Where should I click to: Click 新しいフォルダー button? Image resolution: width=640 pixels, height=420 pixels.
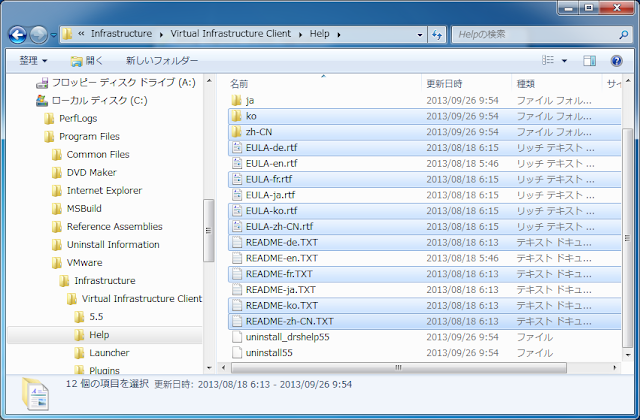pos(162,61)
